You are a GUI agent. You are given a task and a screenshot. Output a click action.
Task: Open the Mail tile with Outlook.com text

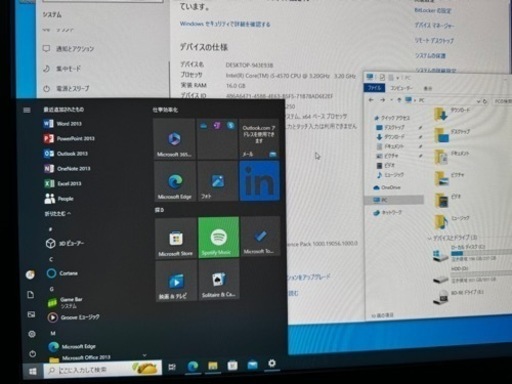tap(259, 139)
